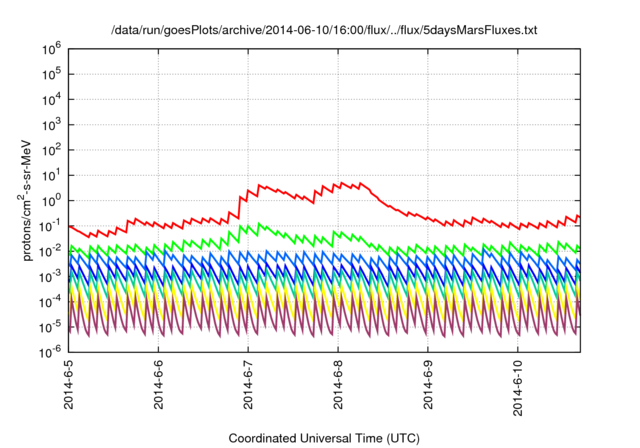Click the 10^-6 y-axis tick label

tap(51, 352)
